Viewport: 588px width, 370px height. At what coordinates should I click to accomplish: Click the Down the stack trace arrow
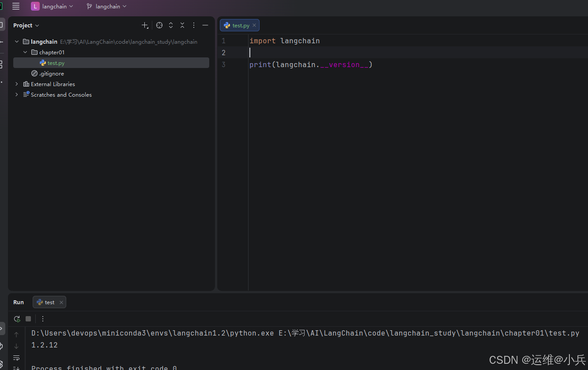pyautogui.click(x=16, y=346)
